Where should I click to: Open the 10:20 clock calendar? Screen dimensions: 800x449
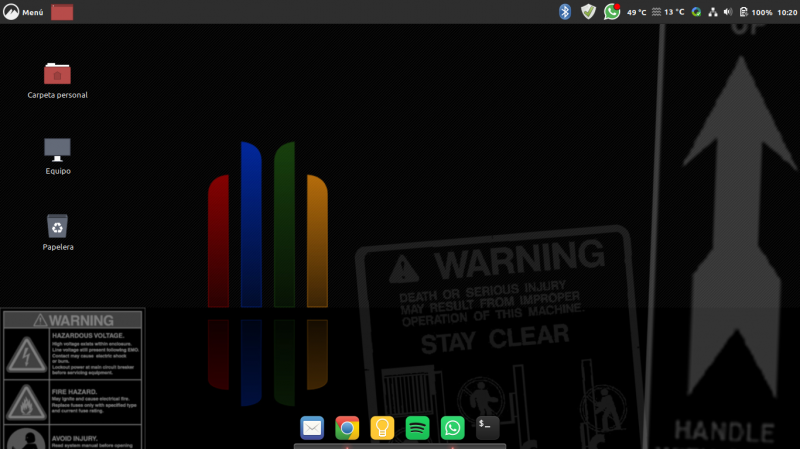point(787,12)
